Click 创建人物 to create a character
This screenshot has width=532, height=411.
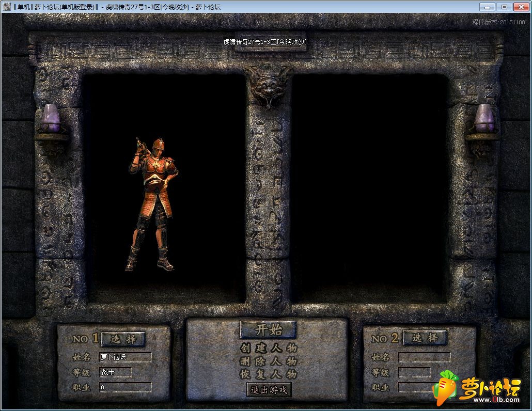click(x=269, y=347)
